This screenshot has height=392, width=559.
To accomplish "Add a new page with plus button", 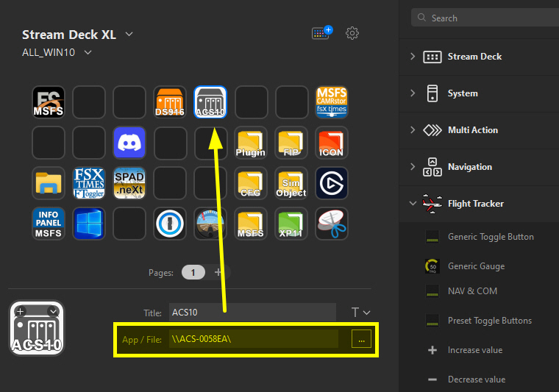I will (218, 272).
